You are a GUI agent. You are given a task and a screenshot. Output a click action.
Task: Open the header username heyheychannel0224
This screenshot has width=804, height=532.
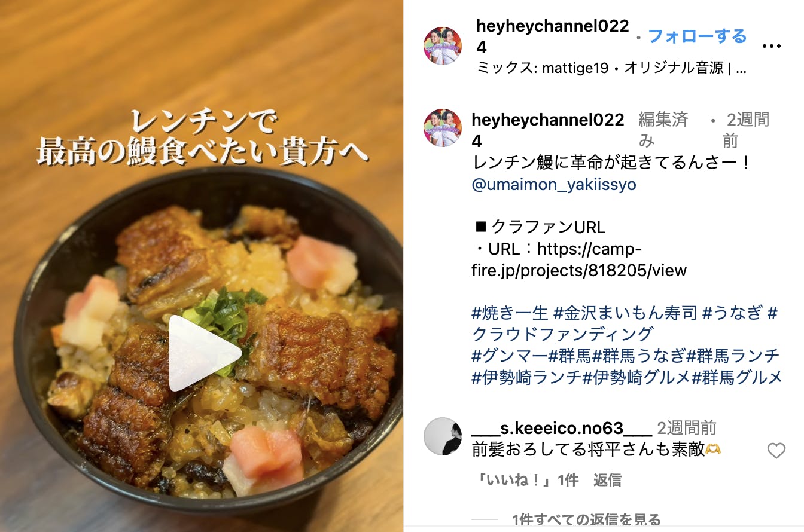click(x=553, y=36)
